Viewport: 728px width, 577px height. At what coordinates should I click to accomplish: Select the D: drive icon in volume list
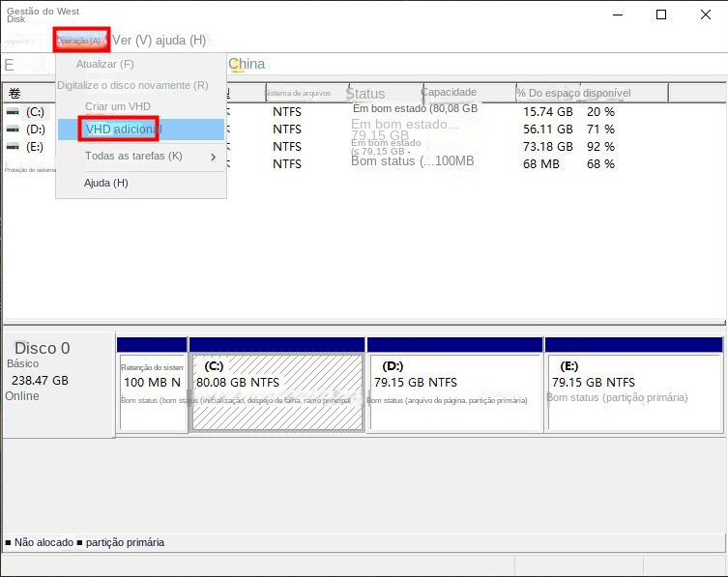[13, 130]
